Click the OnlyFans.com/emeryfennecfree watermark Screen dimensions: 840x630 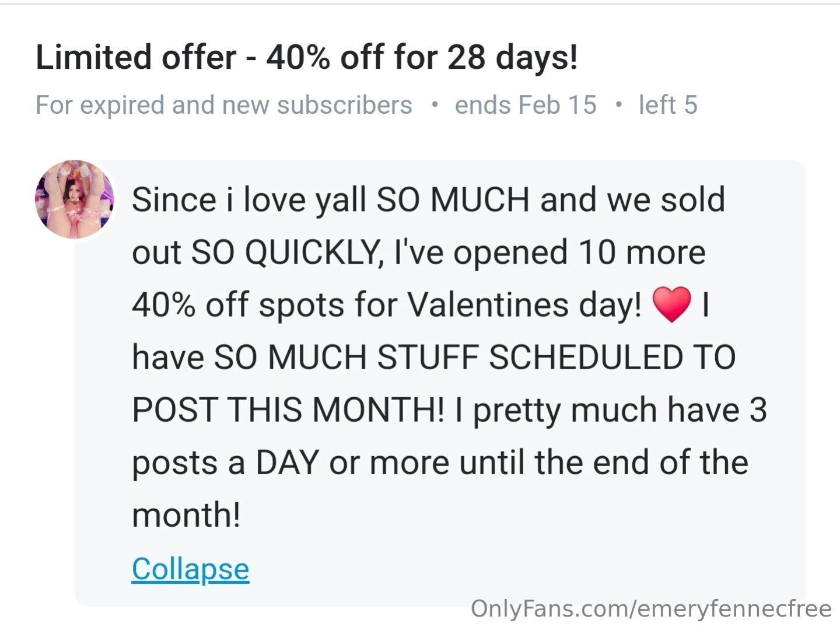click(650, 608)
